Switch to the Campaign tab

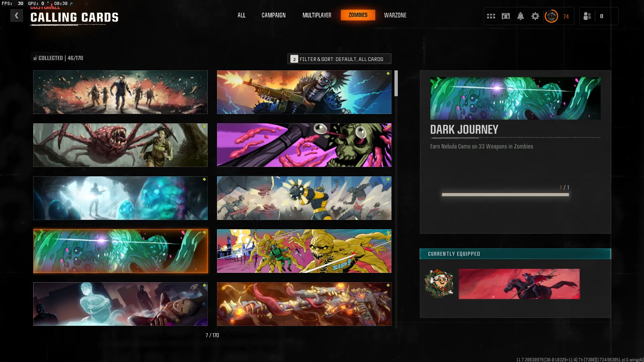[x=273, y=15]
